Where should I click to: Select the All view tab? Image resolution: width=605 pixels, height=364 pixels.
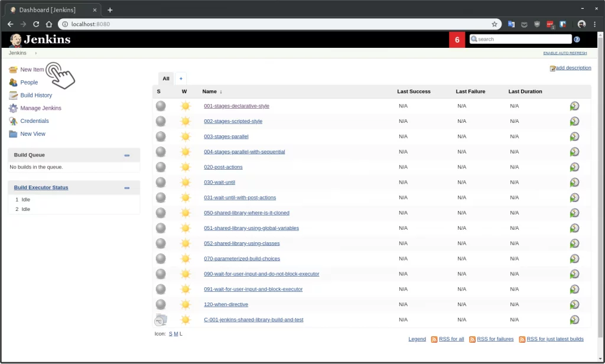point(166,79)
